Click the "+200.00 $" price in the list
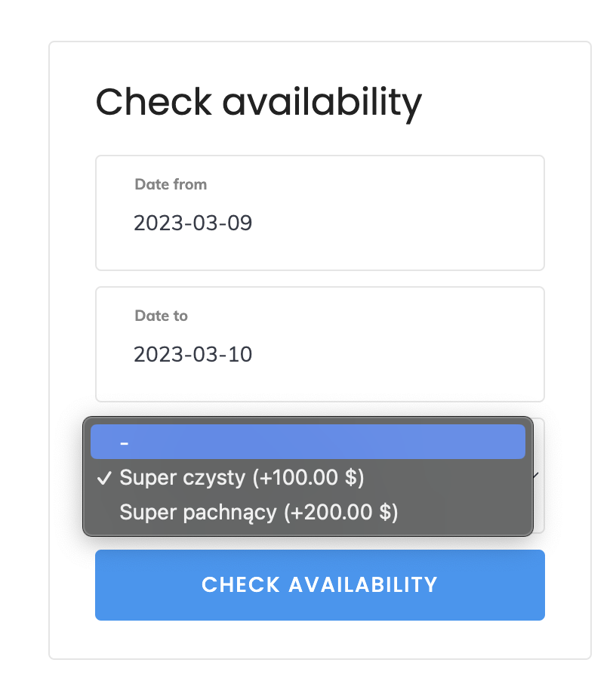This screenshot has width=616, height=678. (x=340, y=513)
